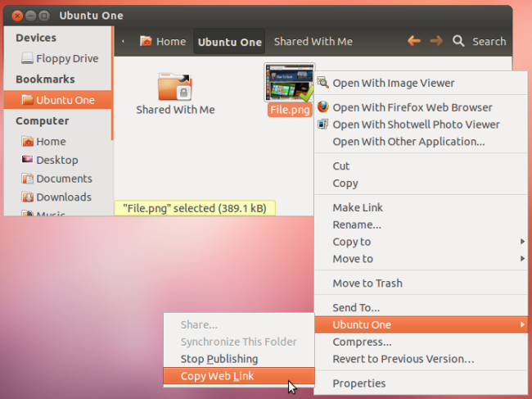
Task: Click the back arrow navigation icon
Action: tap(414, 41)
